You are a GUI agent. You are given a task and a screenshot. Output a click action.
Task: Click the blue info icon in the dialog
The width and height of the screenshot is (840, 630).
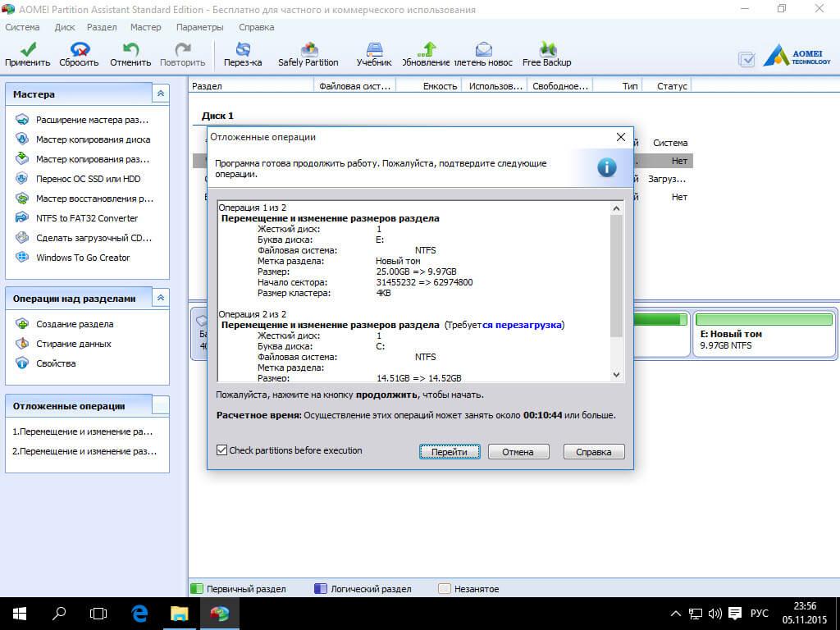606,167
